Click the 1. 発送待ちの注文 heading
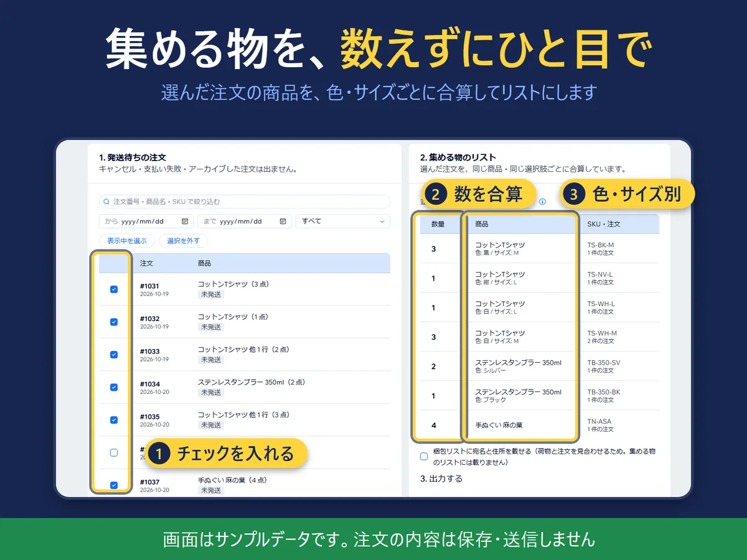The height and width of the screenshot is (560, 747). click(133, 157)
